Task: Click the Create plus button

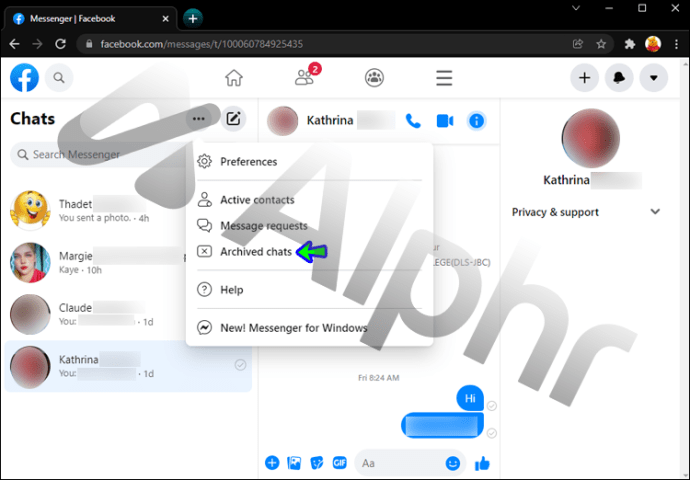Action: click(x=584, y=78)
